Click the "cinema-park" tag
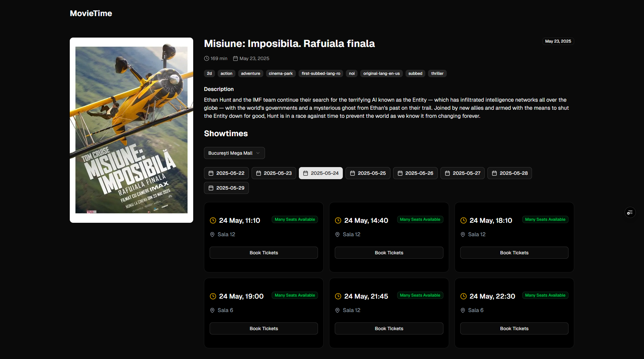This screenshot has height=359, width=644. pos(281,73)
